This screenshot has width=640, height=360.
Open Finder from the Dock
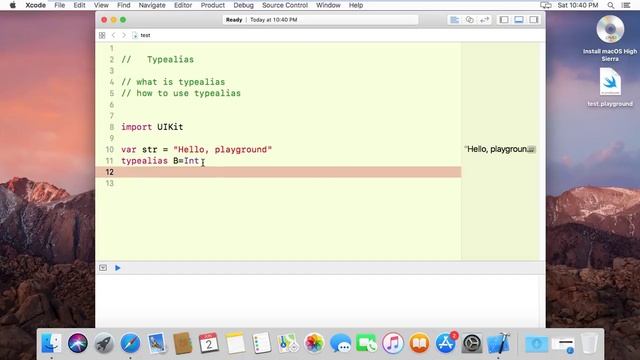click(51, 343)
